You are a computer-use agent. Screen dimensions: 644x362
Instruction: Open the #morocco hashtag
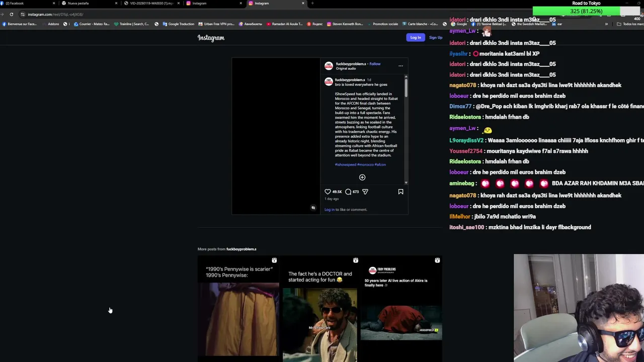click(x=365, y=164)
